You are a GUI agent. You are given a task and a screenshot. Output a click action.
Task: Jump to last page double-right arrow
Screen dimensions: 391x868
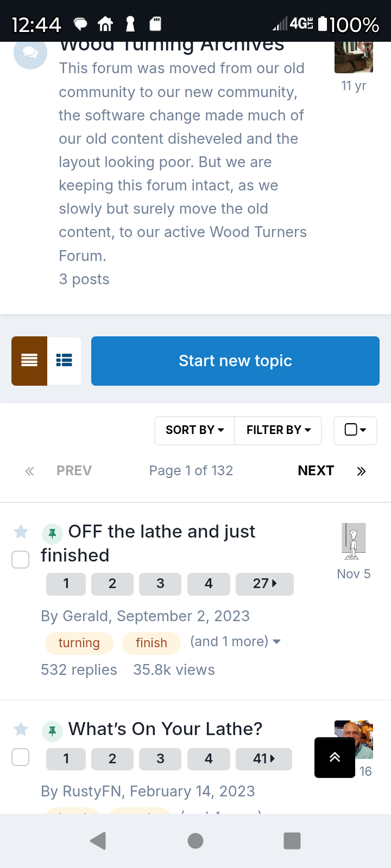(x=362, y=471)
